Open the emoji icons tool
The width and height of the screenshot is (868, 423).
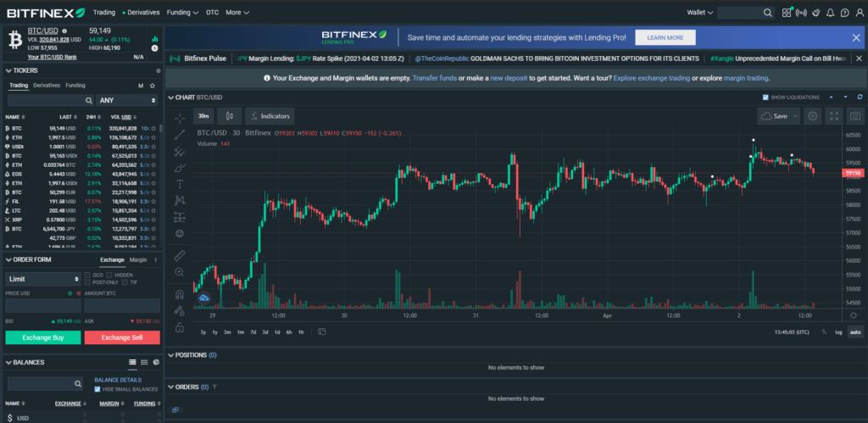[x=180, y=234]
